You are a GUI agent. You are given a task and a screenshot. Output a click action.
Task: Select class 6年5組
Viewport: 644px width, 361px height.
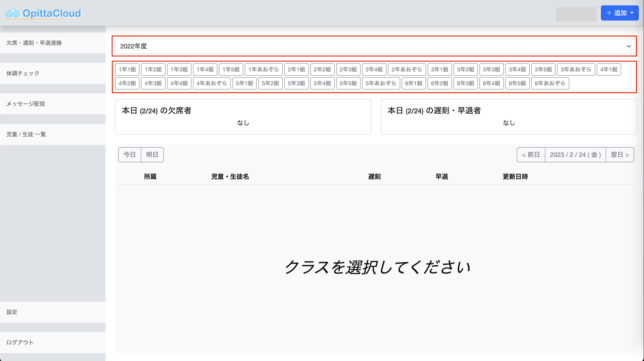[x=517, y=83]
